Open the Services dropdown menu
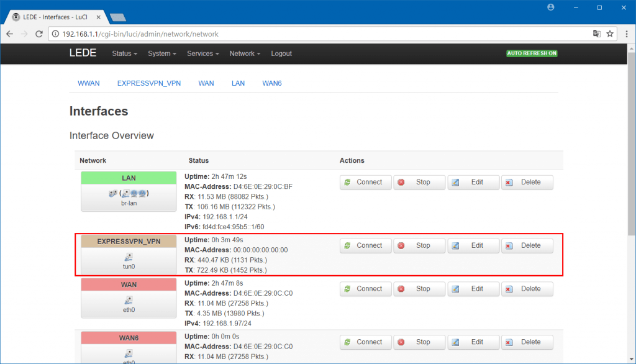The width and height of the screenshot is (636, 364). (x=203, y=53)
